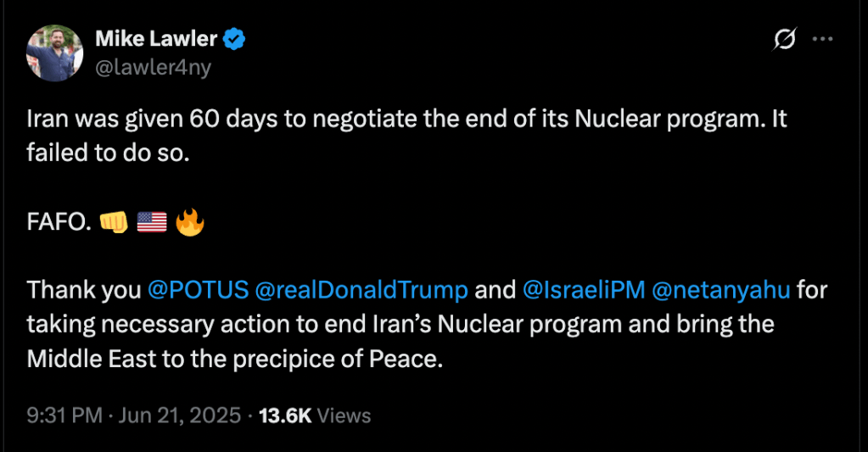Open the @lawler4ny handle link
The height and width of the screenshot is (452, 868).
click(153, 67)
